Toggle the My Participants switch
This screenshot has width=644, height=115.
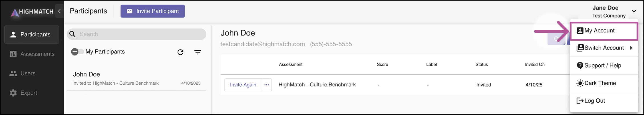pos(77,52)
